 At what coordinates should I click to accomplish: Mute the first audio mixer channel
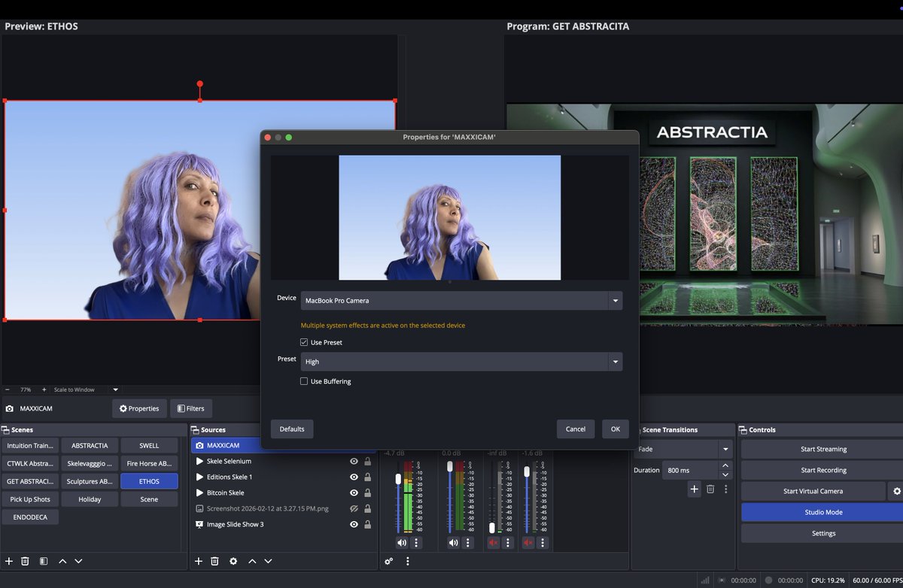pos(401,542)
